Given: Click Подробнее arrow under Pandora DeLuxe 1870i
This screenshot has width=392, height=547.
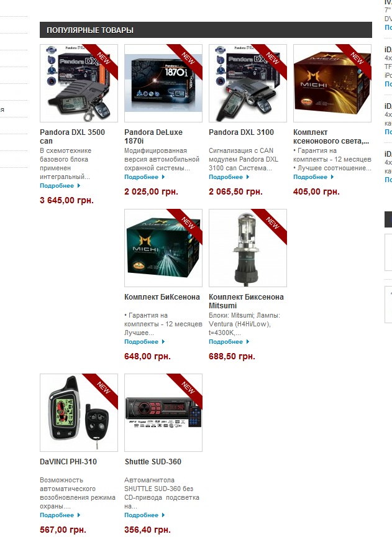Looking at the screenshot, I should pos(163,177).
